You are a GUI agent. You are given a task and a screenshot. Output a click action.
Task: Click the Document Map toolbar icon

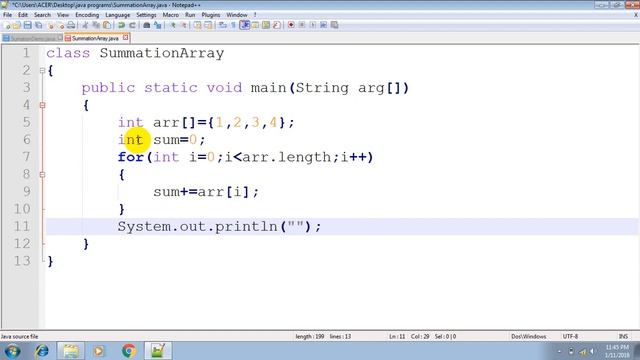tap(266, 25)
